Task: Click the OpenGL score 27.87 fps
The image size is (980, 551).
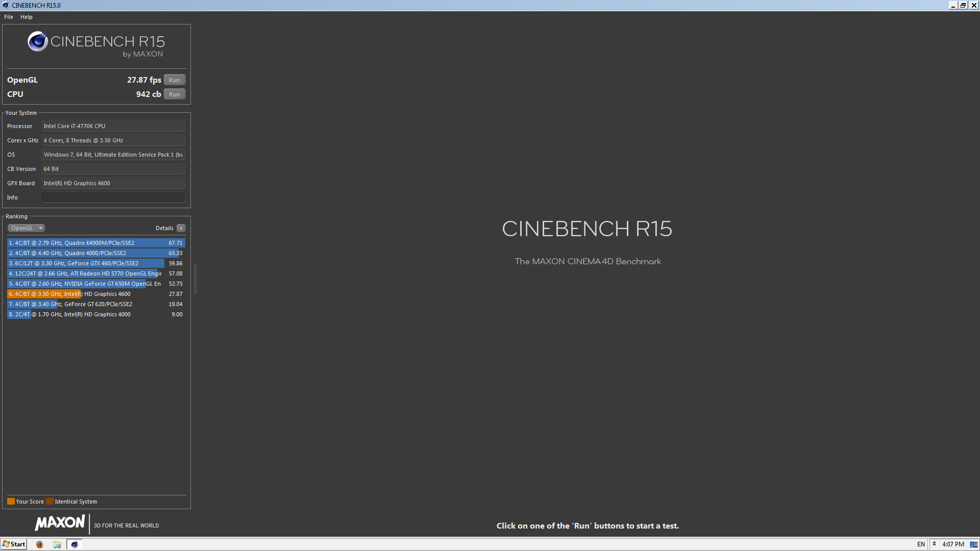Action: 144,80
